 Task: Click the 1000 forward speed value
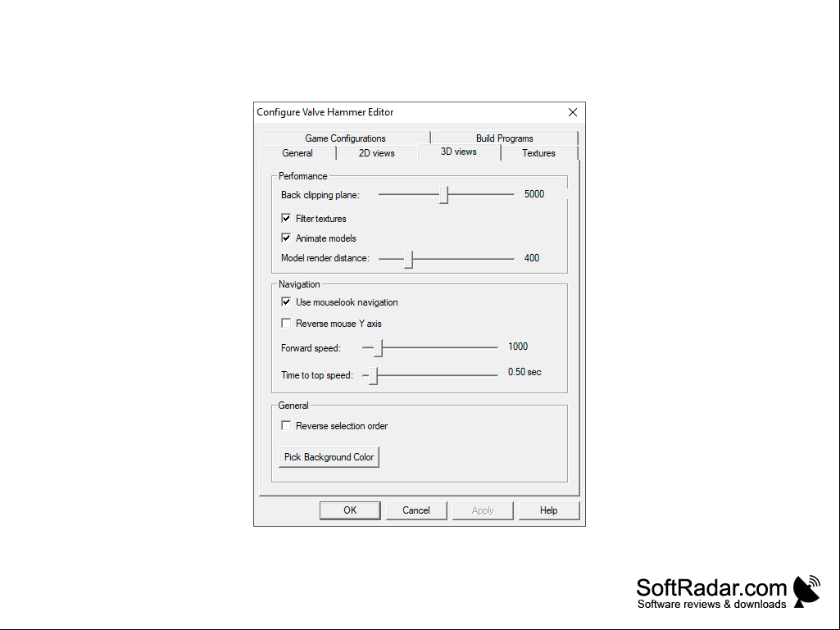coord(517,346)
